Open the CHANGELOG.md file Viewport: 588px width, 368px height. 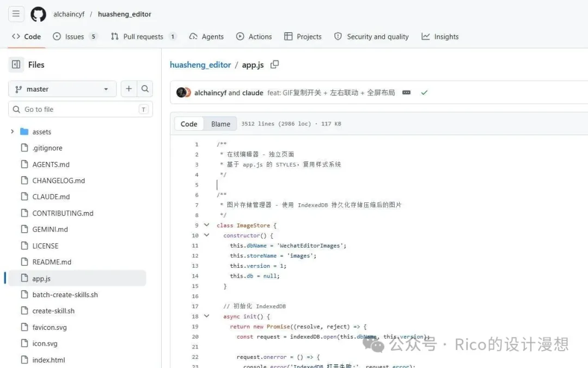(58, 180)
